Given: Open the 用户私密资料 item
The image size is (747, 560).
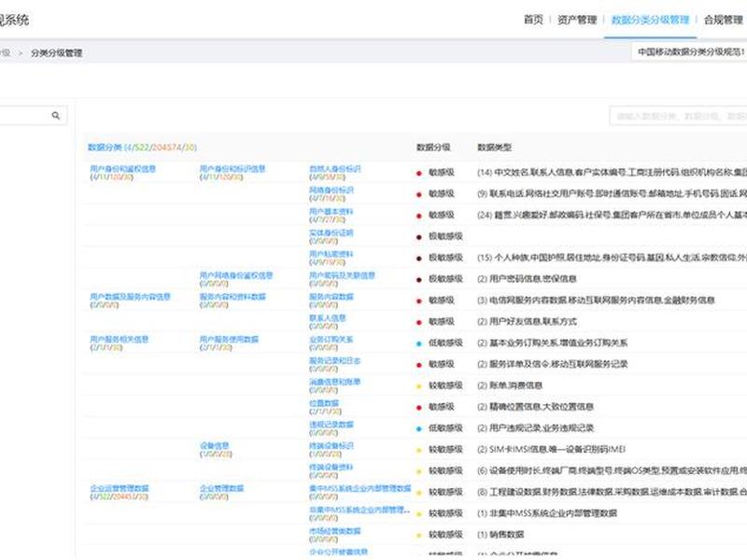Looking at the screenshot, I should [331, 254].
